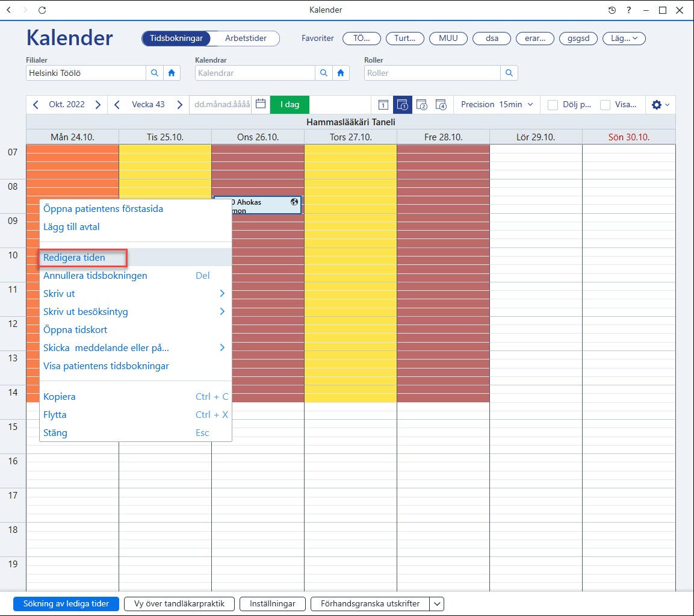Image resolution: width=694 pixels, height=616 pixels.
Task: Click the search icon in Kalendrar field
Action: (324, 73)
